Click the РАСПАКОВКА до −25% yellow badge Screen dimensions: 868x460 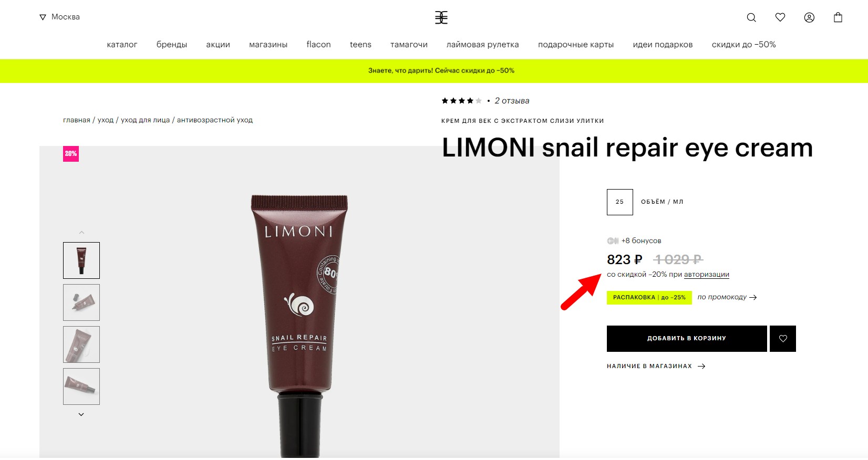pos(649,297)
